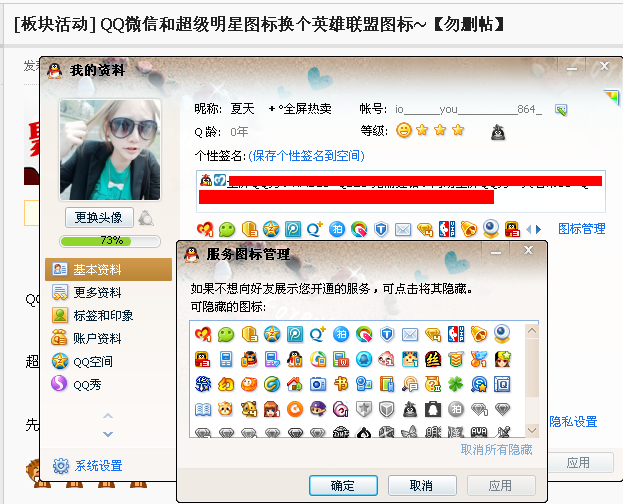623x504 pixels.
Task: Confirm with the 确定 button
Action: 343,486
